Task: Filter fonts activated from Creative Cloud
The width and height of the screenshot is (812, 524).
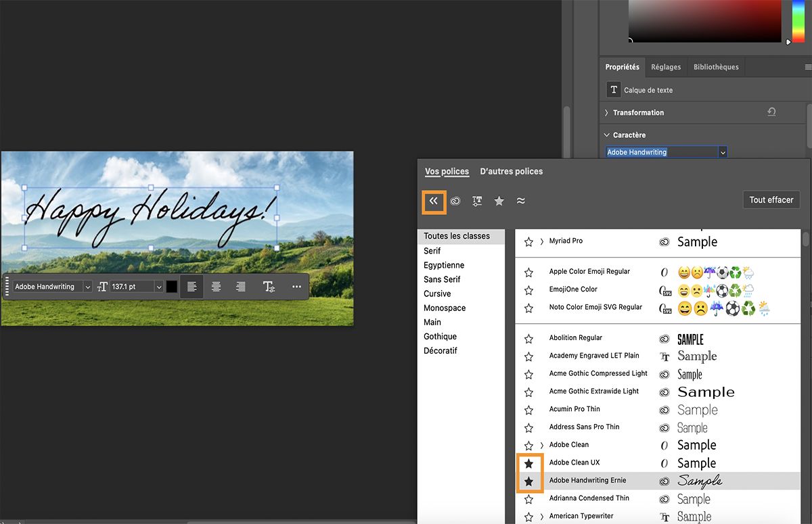Action: (x=455, y=201)
